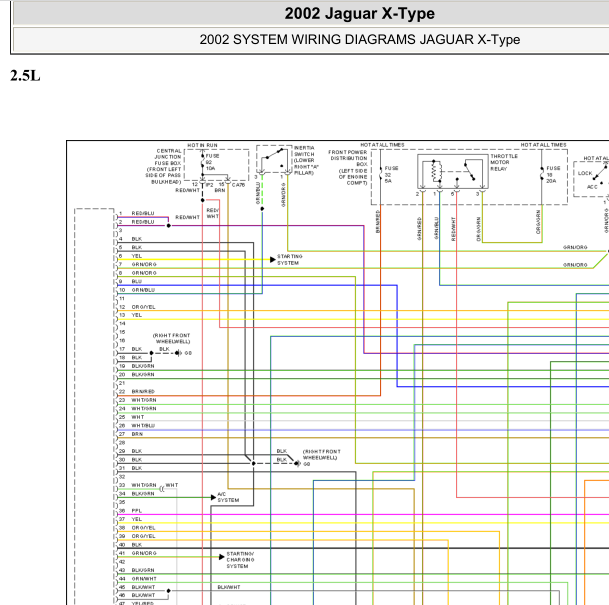609x605 pixels.
Task: Click the Fuse 32 5A label
Action: pyautogui.click(x=391, y=174)
